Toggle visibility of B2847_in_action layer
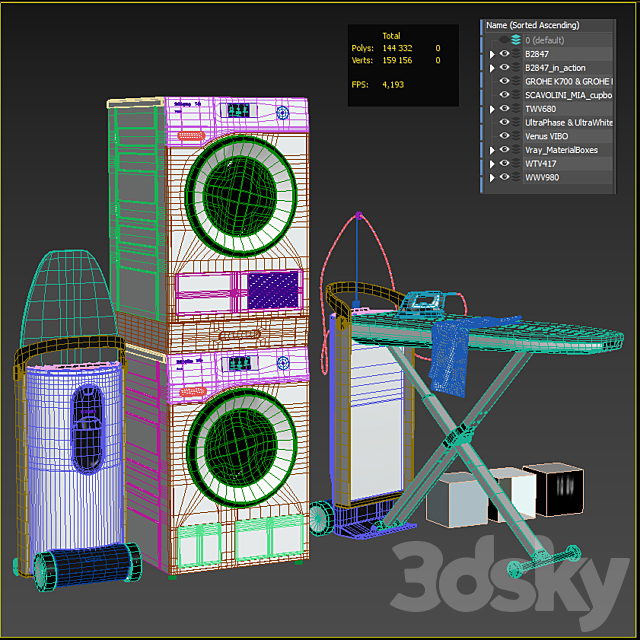Image resolution: width=640 pixels, height=640 pixels. (x=504, y=67)
